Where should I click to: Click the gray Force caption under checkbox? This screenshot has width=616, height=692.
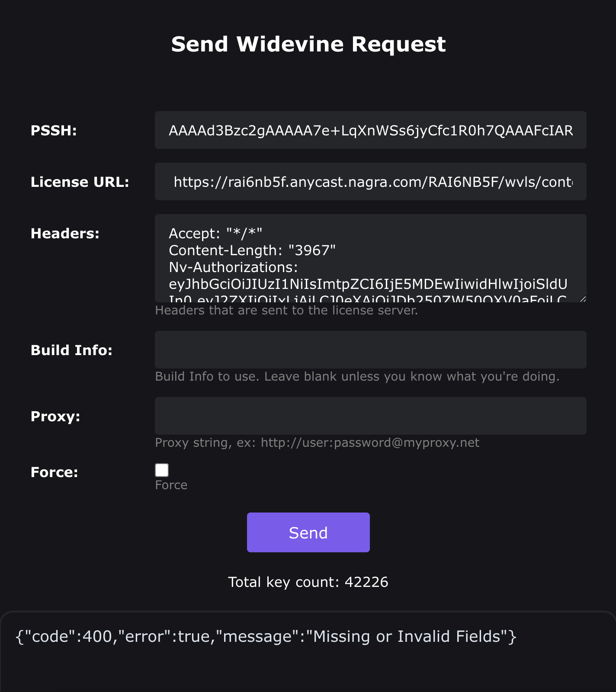click(x=171, y=485)
